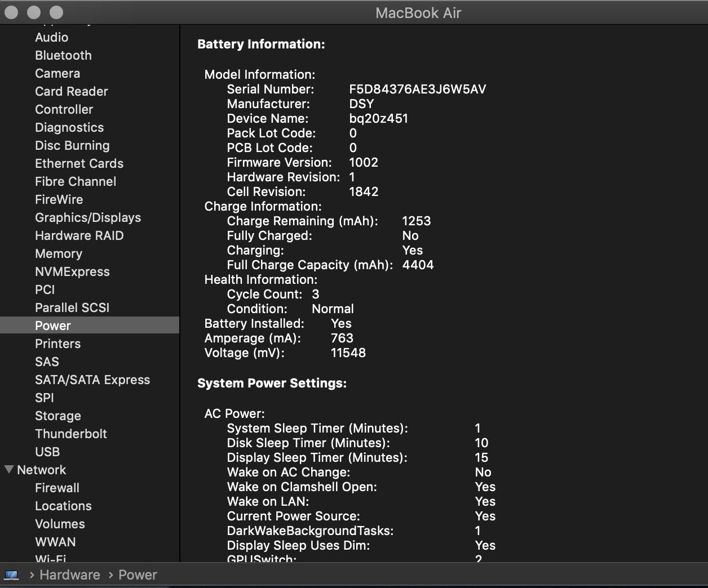708x588 pixels.
Task: Open the Controller section
Action: [x=64, y=109]
